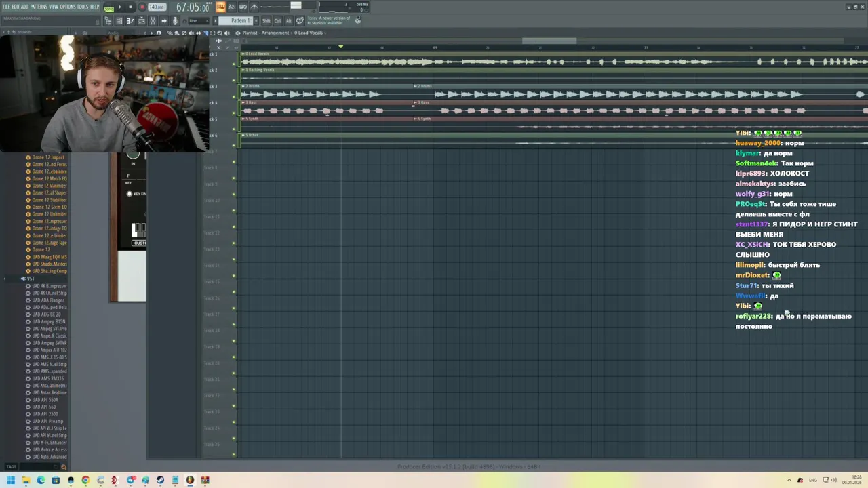
Task: Open Windows Start menu
Action: click(11, 481)
